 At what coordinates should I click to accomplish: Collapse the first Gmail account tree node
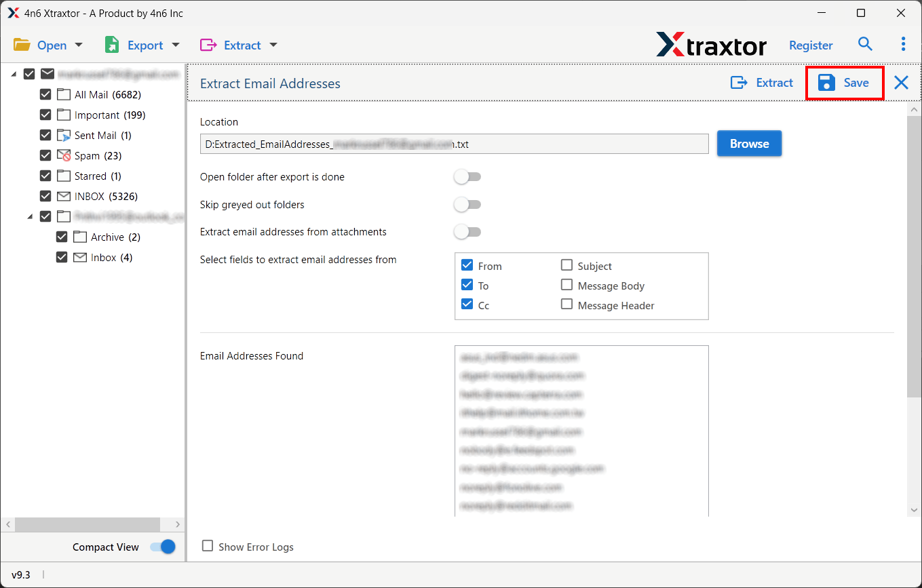coord(15,73)
